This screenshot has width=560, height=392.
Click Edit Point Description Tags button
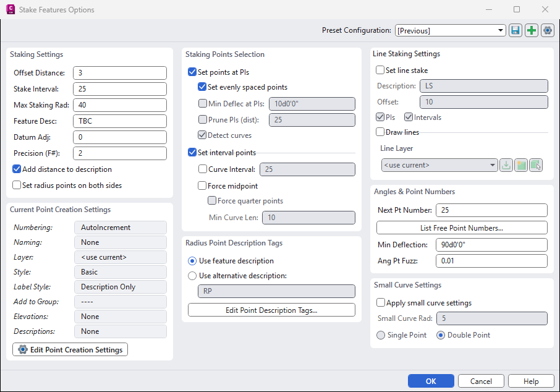[271, 310]
